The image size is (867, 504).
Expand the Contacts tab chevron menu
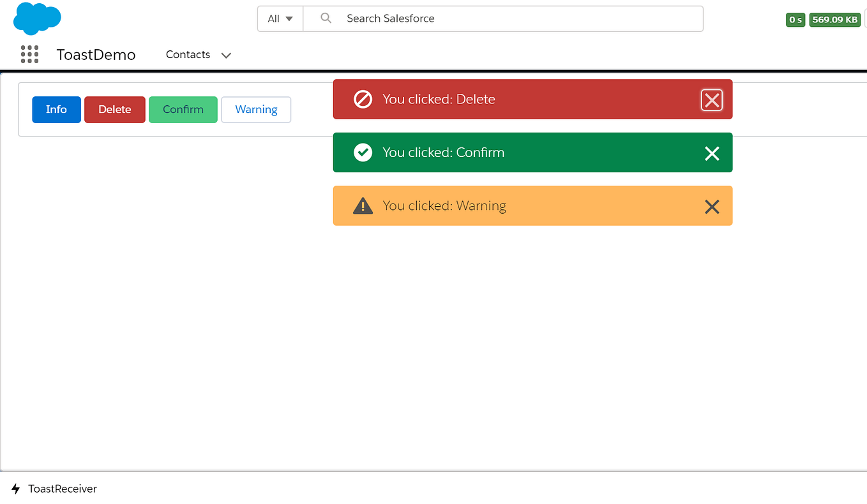pos(225,56)
